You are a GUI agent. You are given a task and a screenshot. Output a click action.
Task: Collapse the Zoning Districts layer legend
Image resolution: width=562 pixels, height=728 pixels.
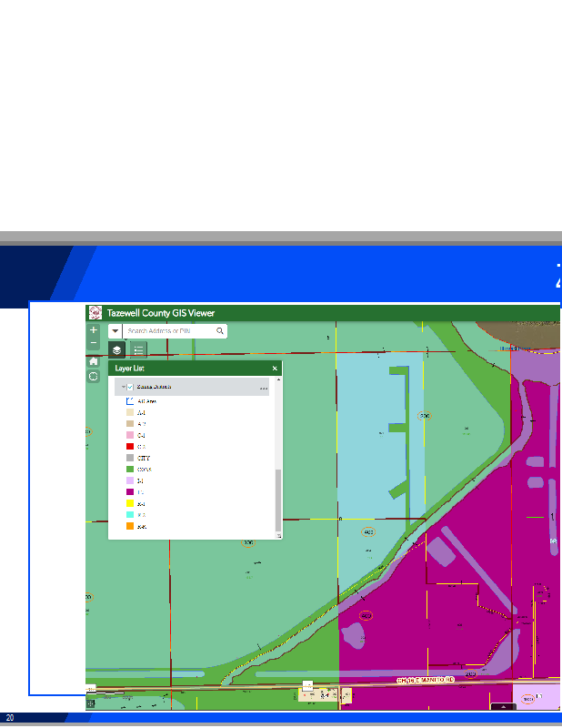[123, 387]
